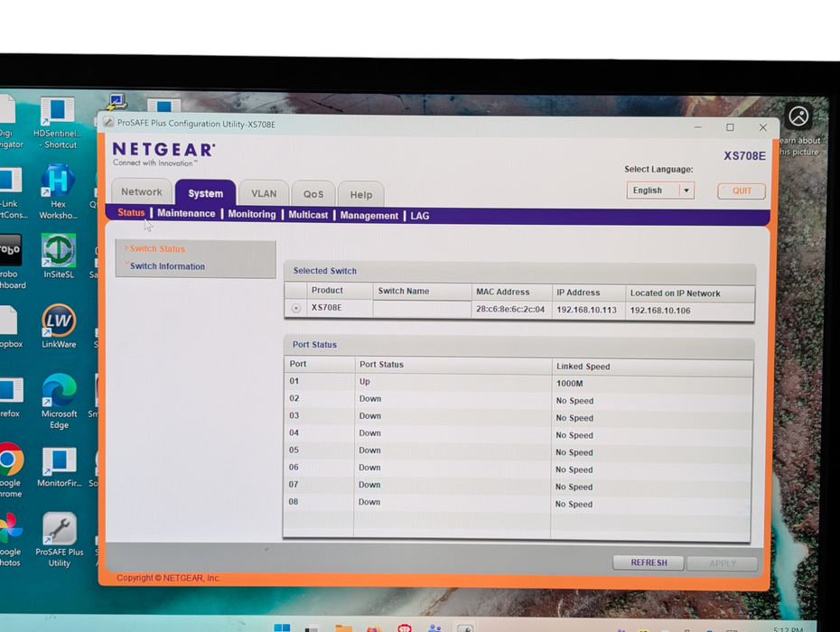Open MonitorFir... desktop shortcut
The width and height of the screenshot is (840, 632).
(x=59, y=466)
